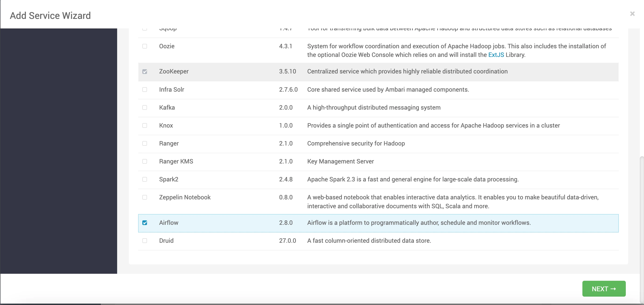This screenshot has height=305, width=644.
Task: Click the Spark2 service name
Action: pos(169,179)
